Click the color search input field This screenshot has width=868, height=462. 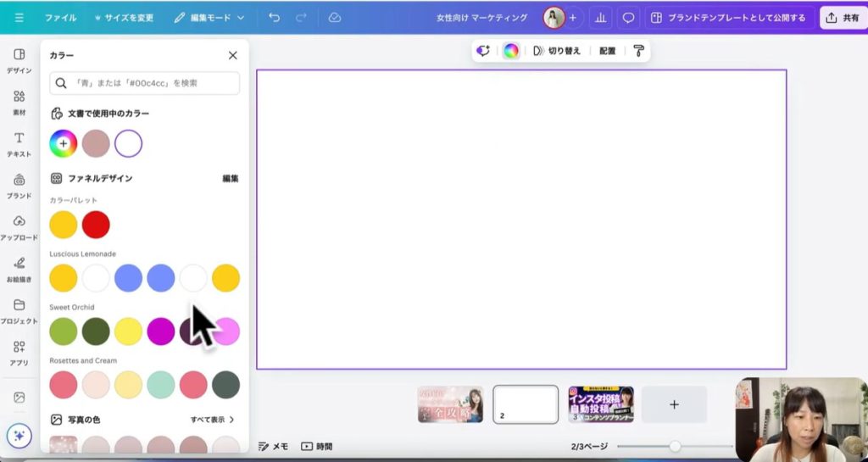pyautogui.click(x=145, y=83)
